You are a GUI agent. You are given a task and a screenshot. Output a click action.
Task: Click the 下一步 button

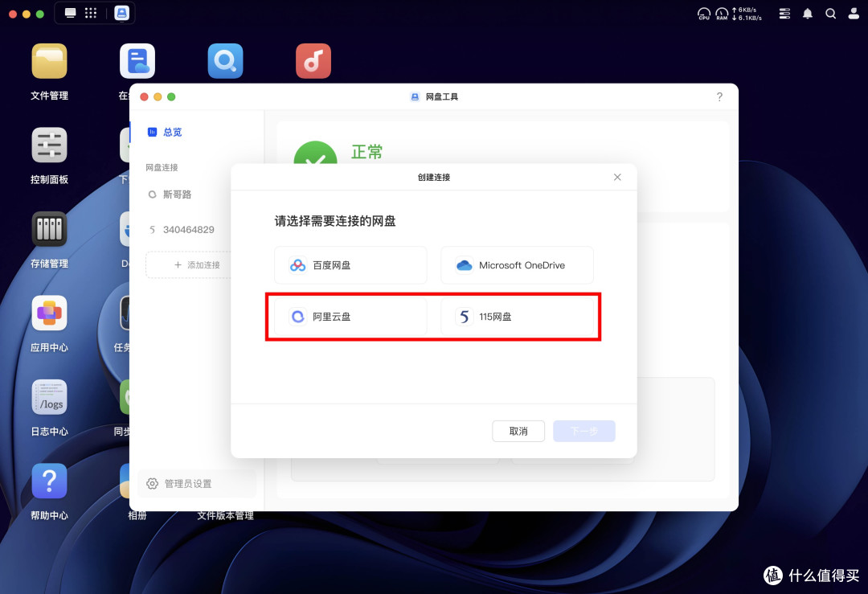coord(584,432)
